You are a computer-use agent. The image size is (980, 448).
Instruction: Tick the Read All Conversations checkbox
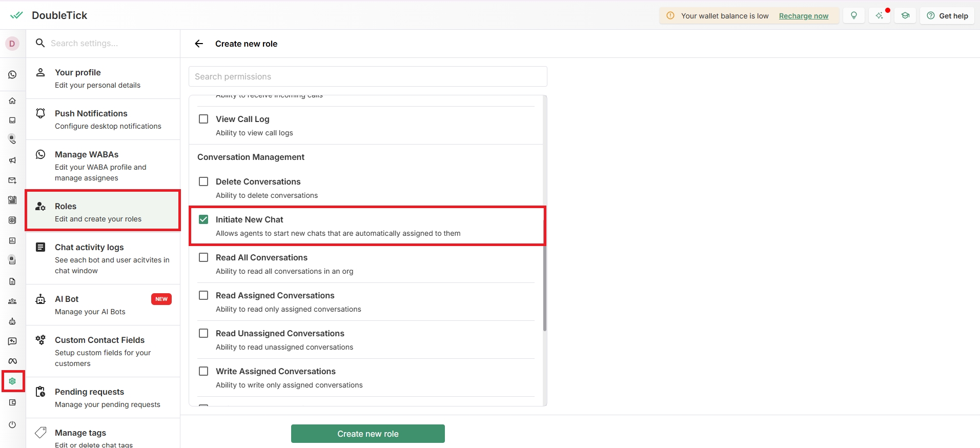tap(203, 257)
